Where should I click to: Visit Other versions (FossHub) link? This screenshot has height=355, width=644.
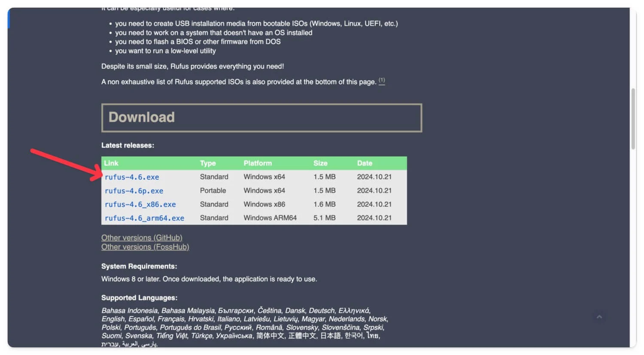pos(145,247)
